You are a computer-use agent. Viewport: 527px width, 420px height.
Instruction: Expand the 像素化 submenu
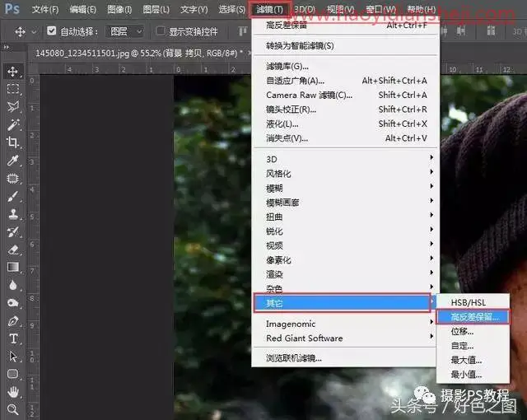click(344, 260)
